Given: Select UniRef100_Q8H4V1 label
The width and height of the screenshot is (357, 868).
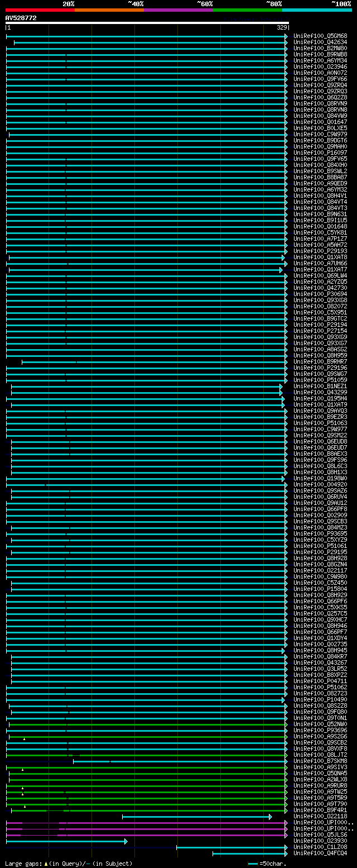Looking at the screenshot, I should coord(320,195).
